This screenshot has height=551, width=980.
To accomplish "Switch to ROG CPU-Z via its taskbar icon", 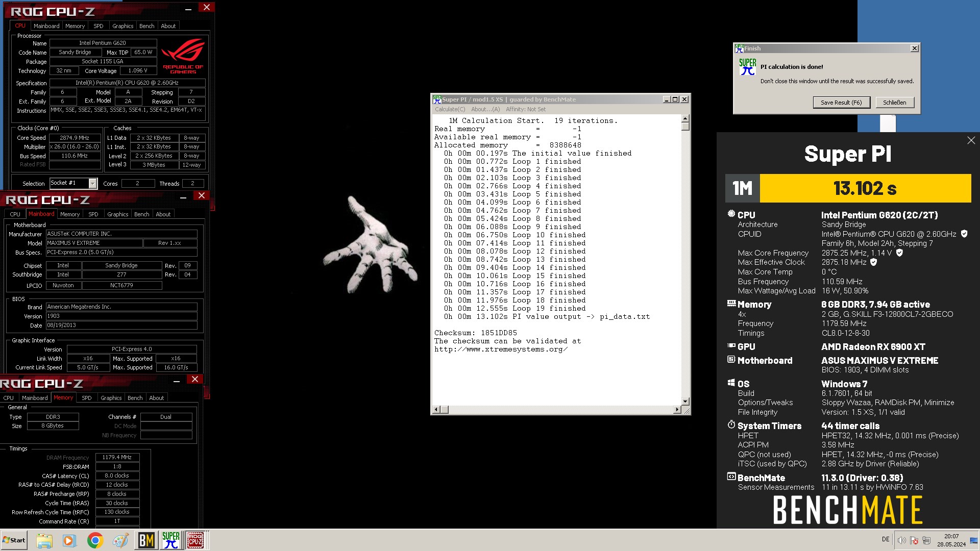I will 195,540.
